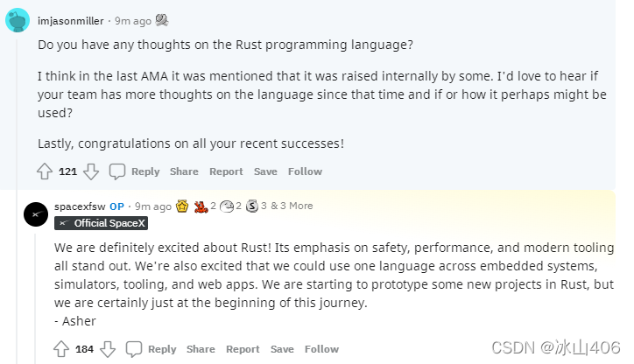Image resolution: width=634 pixels, height=364 pixels.
Task: Report imjasonmiller's comment
Action: [226, 171]
